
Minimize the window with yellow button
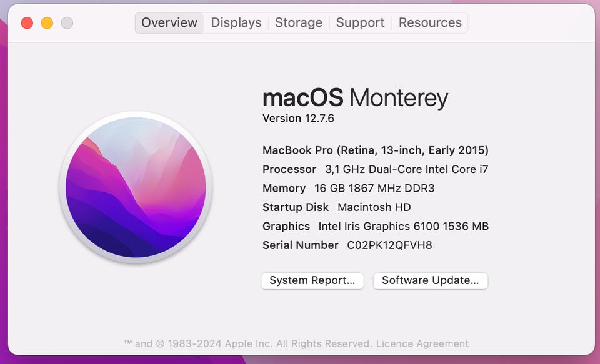pyautogui.click(x=47, y=23)
